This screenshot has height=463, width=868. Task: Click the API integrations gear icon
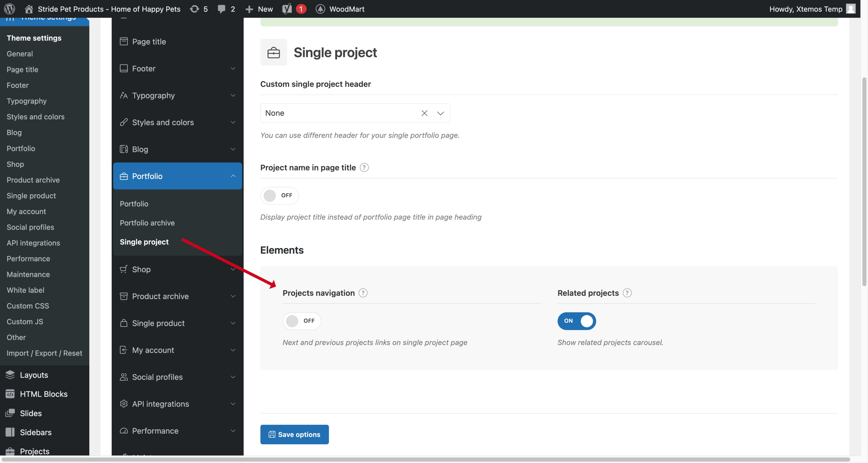pos(124,404)
